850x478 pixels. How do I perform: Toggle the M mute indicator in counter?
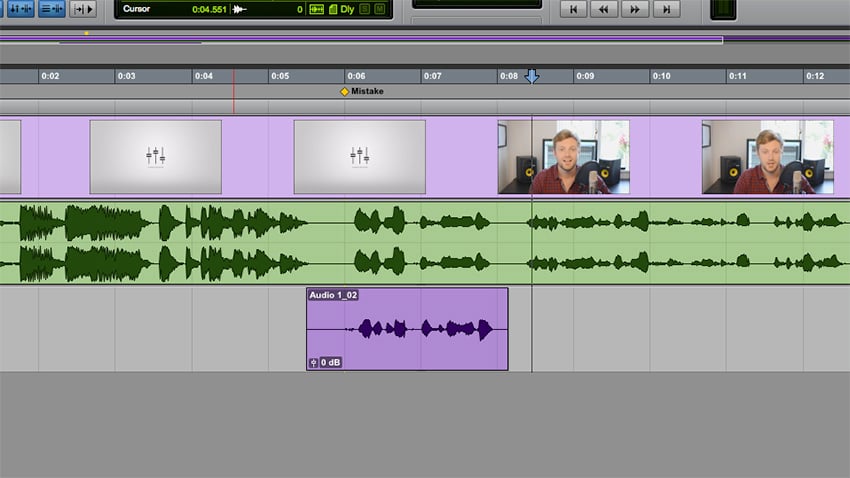pos(379,9)
